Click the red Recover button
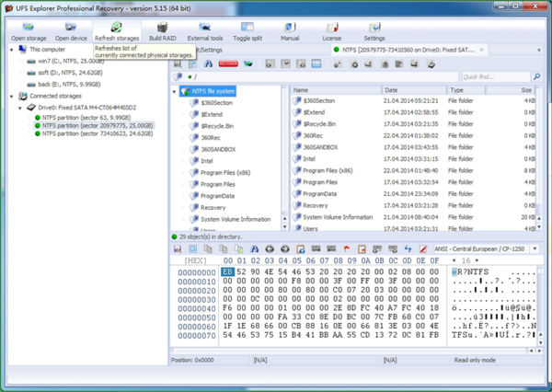 pos(229,64)
